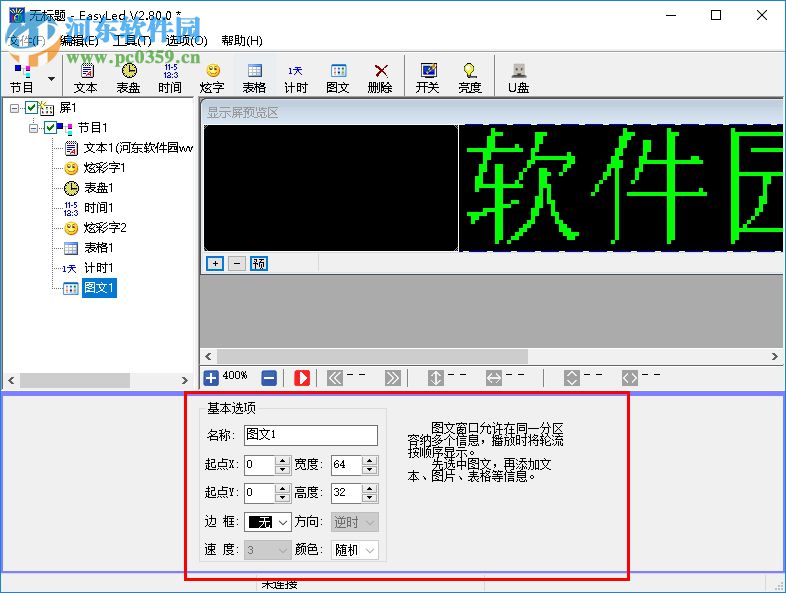Zoom out with blue minus icon

point(269,377)
